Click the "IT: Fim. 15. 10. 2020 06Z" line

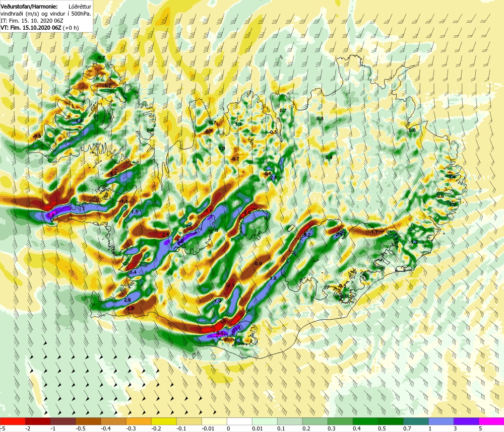32,21
